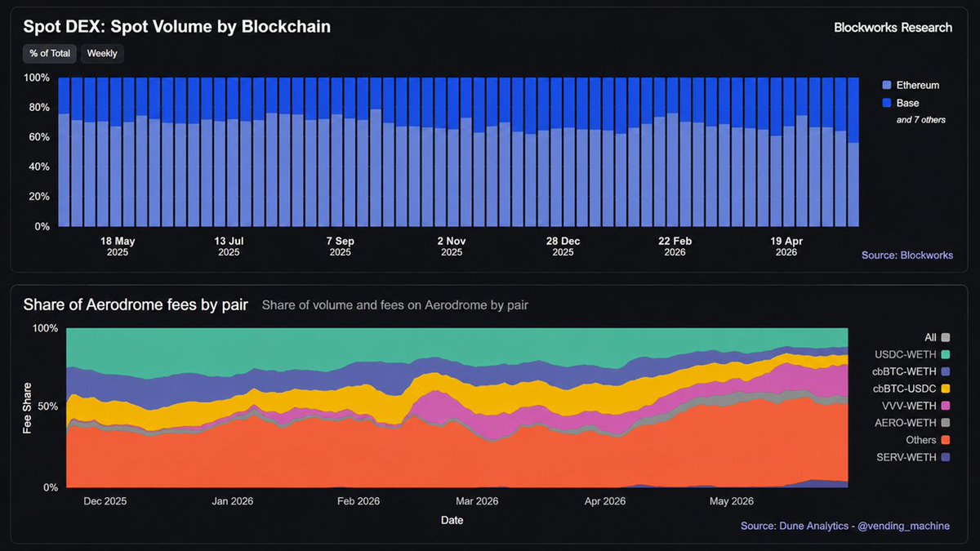Image resolution: width=980 pixels, height=551 pixels.
Task: Click the Ethereum legend color swatch
Action: pyautogui.click(x=887, y=85)
